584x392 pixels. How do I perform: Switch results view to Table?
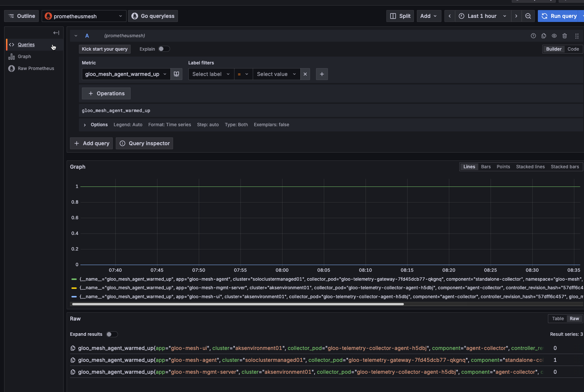point(558,319)
